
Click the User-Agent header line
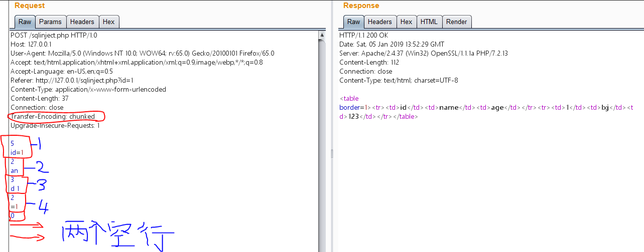[142, 53]
